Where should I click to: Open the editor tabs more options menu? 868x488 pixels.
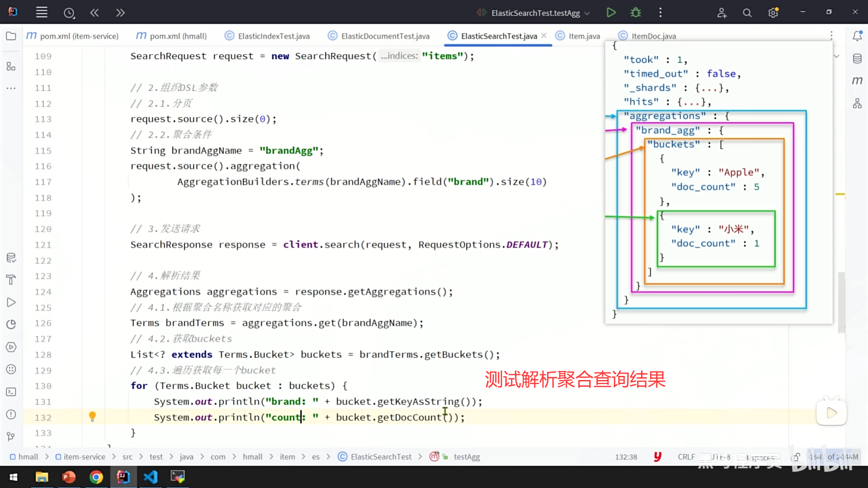click(x=831, y=36)
